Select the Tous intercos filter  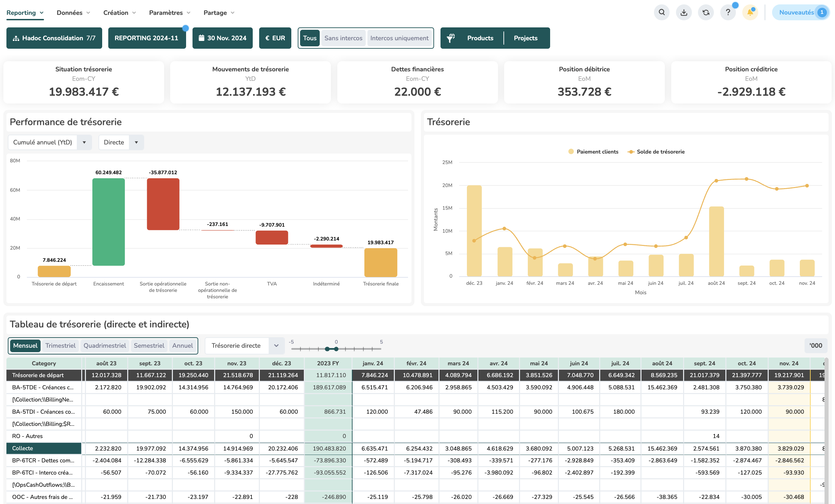pyautogui.click(x=310, y=38)
